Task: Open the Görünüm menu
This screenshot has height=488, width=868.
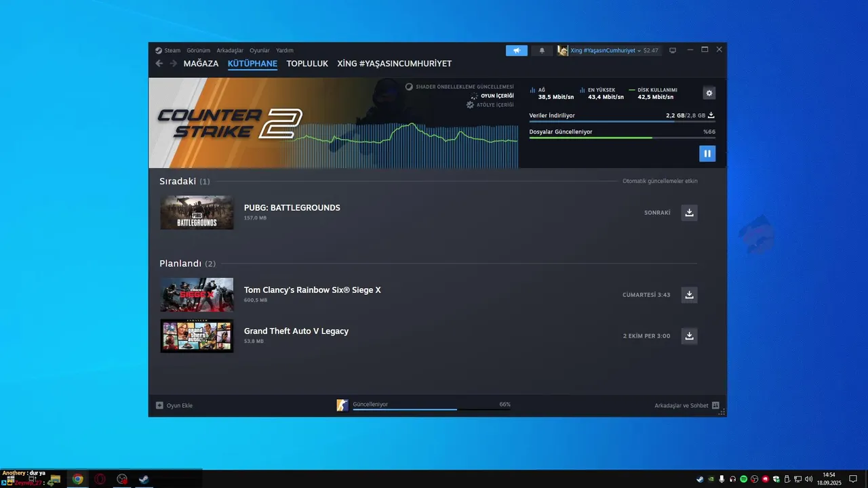Action: (x=198, y=50)
